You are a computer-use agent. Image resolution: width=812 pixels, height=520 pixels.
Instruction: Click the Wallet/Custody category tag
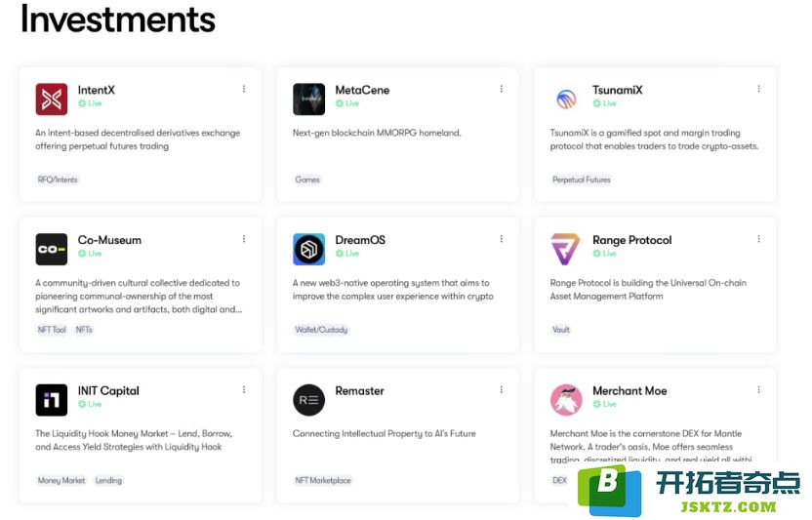coord(321,330)
